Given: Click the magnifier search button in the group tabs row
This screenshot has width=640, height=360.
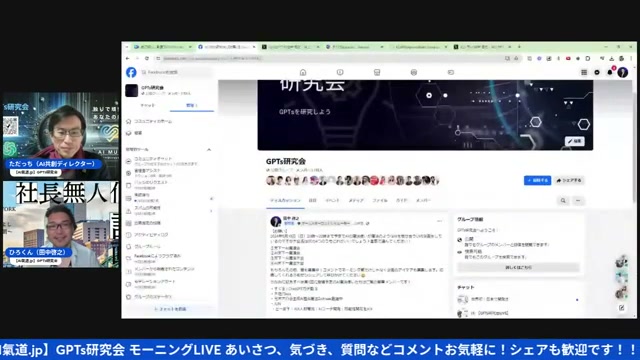Looking at the screenshot, I should click(563, 200).
